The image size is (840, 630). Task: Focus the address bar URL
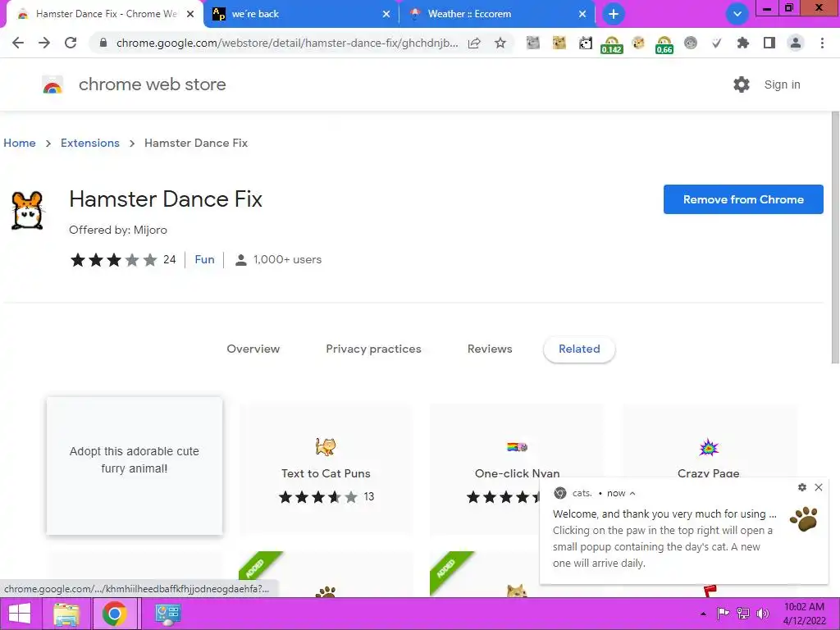286,43
